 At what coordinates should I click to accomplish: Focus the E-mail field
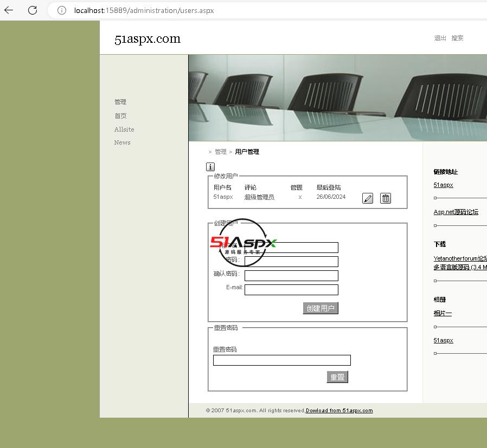click(x=291, y=290)
